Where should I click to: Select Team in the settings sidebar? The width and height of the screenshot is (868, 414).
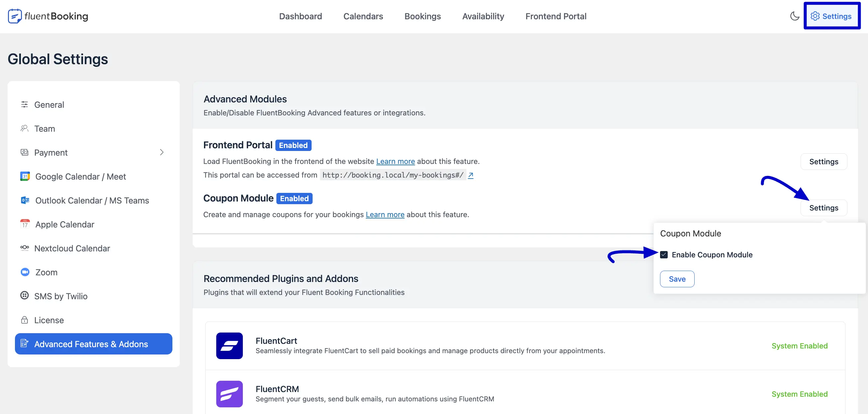tap(94, 129)
